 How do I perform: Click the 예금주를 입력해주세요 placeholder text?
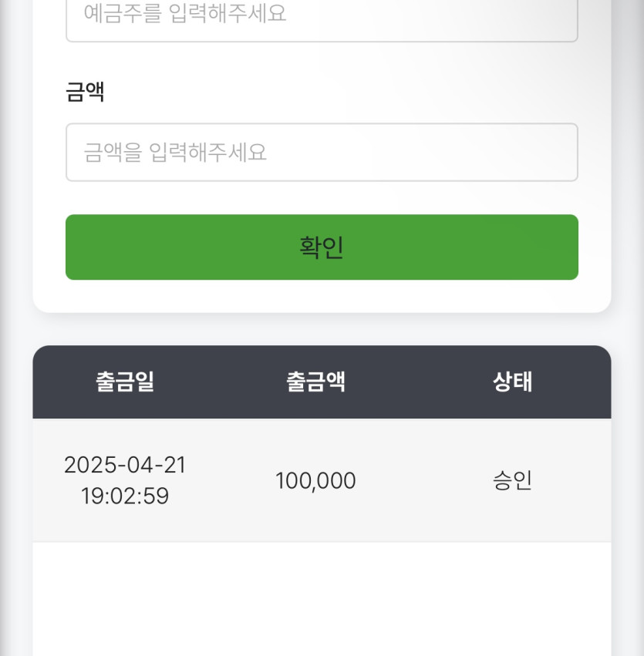[x=185, y=13]
